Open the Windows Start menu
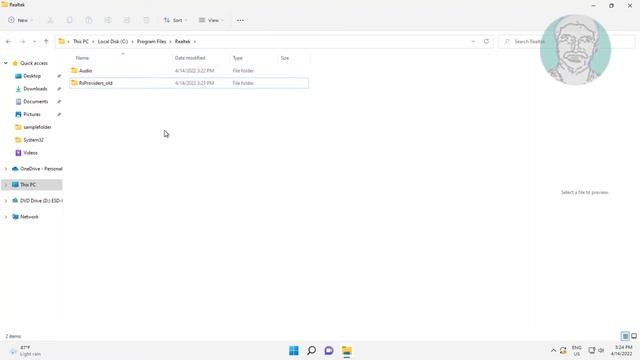Image resolution: width=640 pixels, height=360 pixels. point(294,351)
